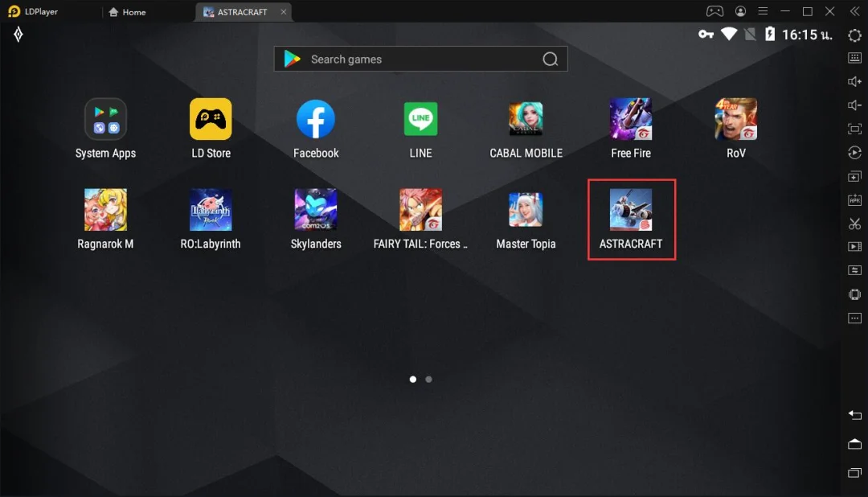Open more tools ellipsis icon
Viewport: 868px width, 497px height.
tap(854, 318)
